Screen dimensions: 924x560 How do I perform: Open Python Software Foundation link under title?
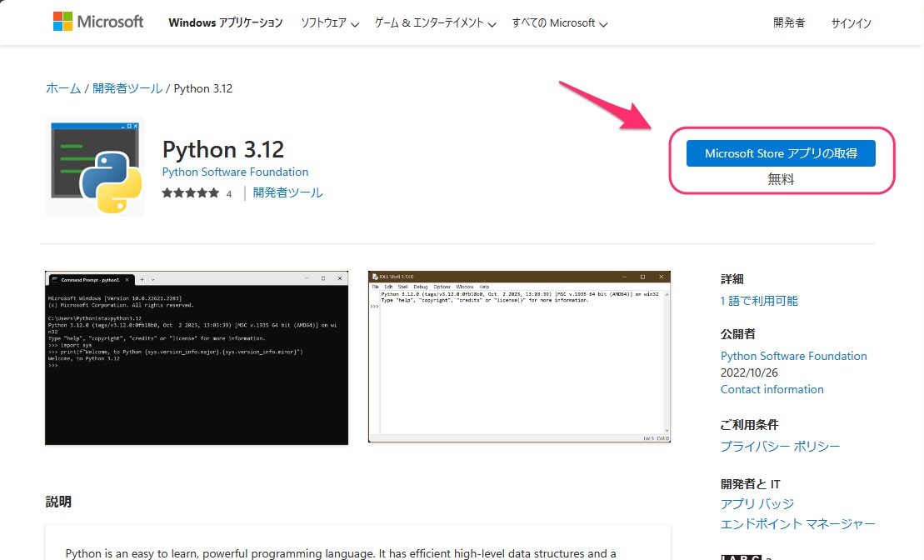point(235,172)
